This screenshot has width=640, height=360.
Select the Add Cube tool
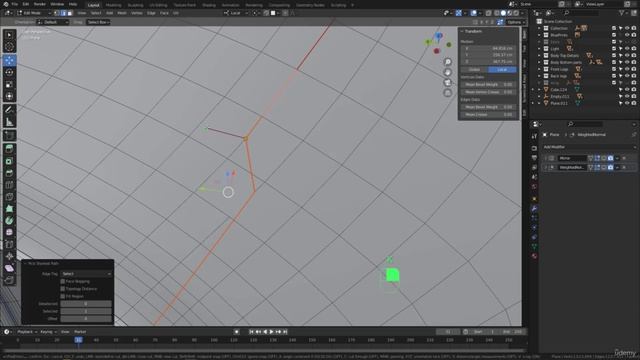click(x=9, y=135)
